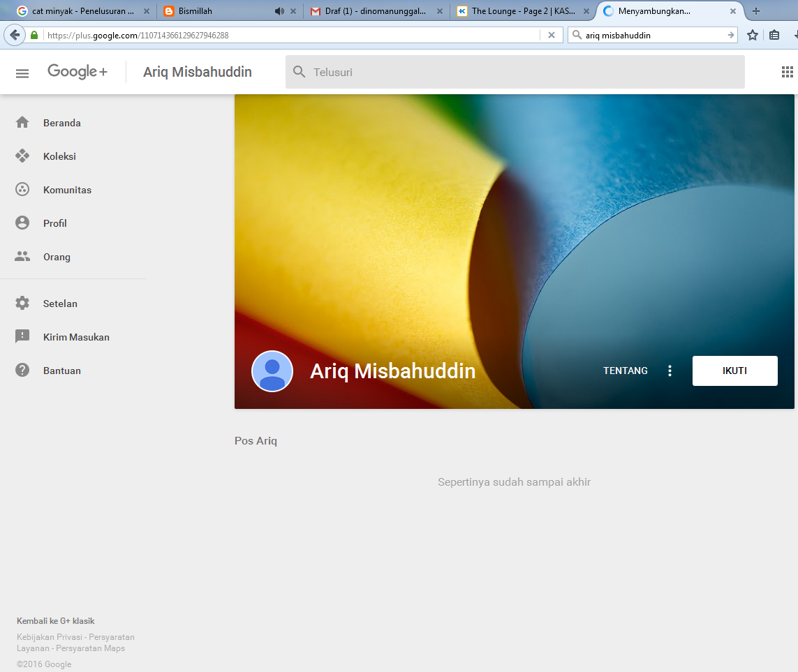Click the Orang people icon

pos(22,257)
